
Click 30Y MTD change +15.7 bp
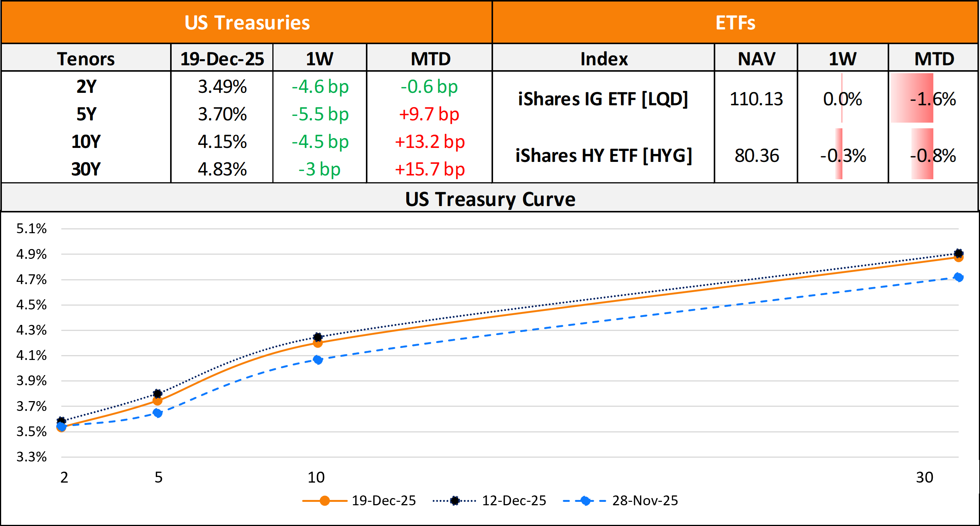(430, 169)
